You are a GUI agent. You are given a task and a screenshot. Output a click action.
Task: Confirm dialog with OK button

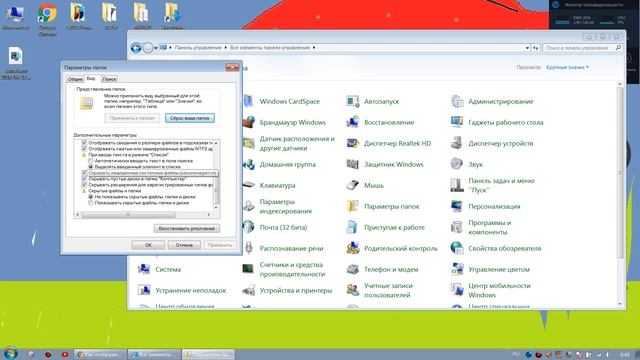(x=148, y=245)
